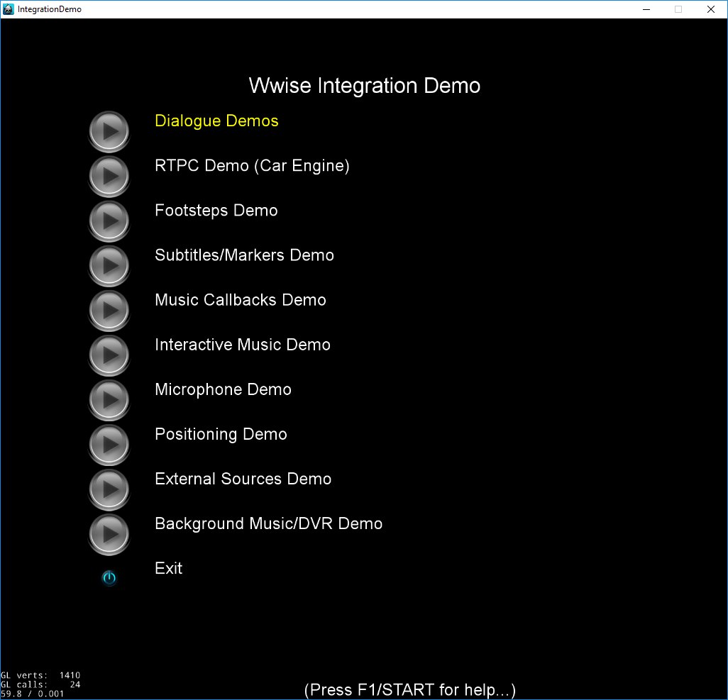Hit the play icon for Subtitles/Markers Demo
Viewport: 728px width, 700px height.
click(109, 265)
